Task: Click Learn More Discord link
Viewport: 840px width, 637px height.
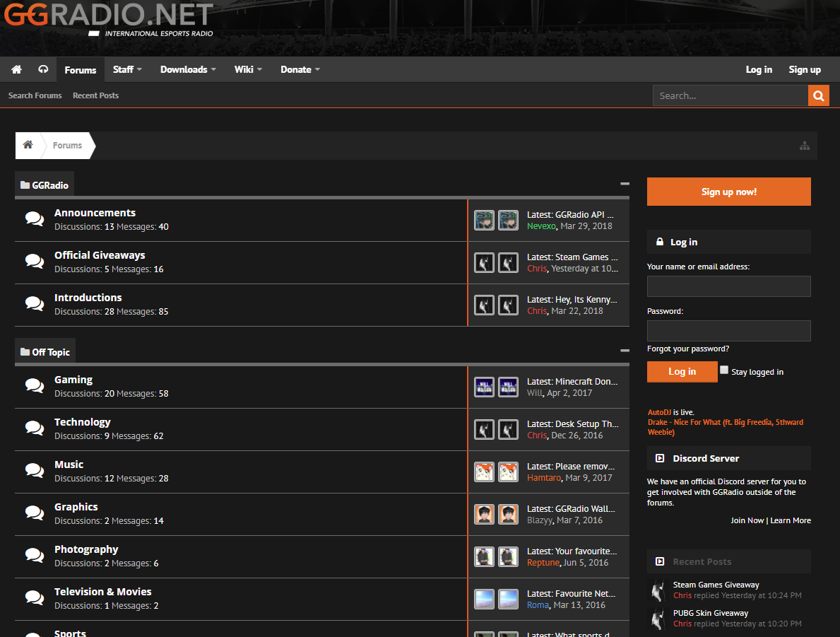Action: [x=790, y=520]
